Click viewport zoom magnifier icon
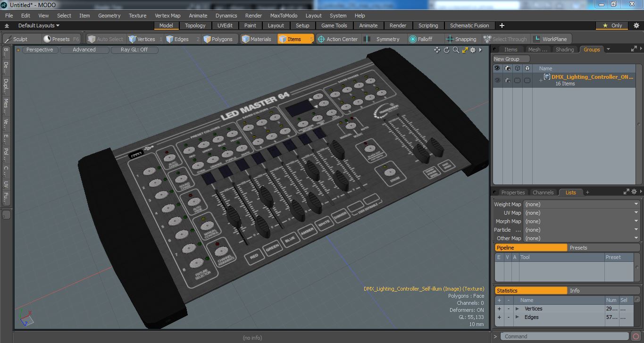This screenshot has height=343, width=644. (456, 50)
